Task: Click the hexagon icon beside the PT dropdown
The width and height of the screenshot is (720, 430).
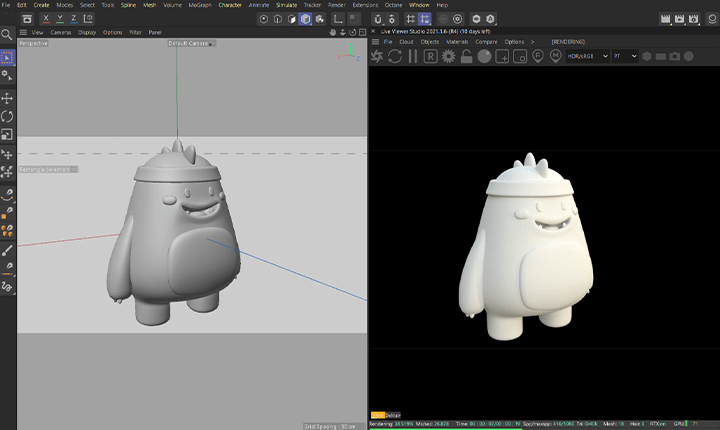Action: (x=647, y=56)
